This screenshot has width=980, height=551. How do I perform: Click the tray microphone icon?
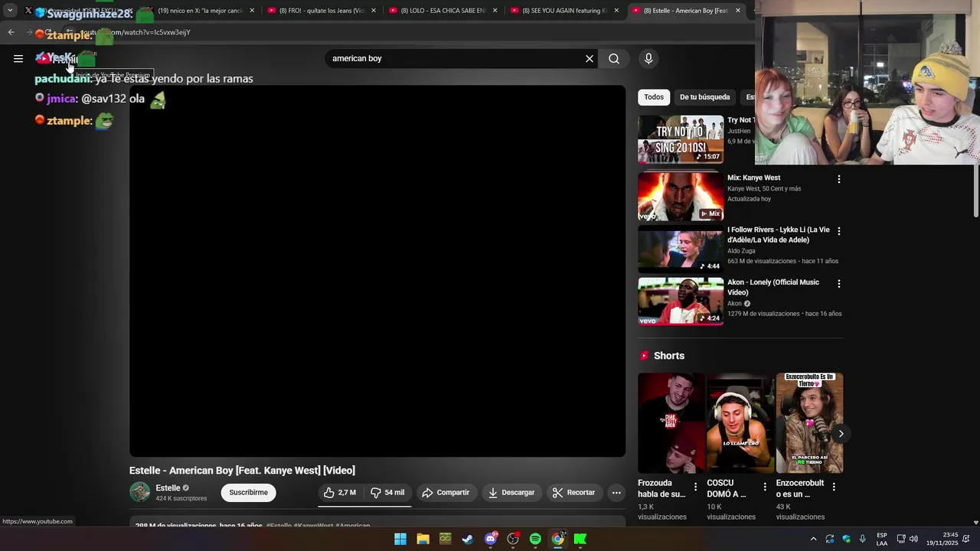coord(863,539)
